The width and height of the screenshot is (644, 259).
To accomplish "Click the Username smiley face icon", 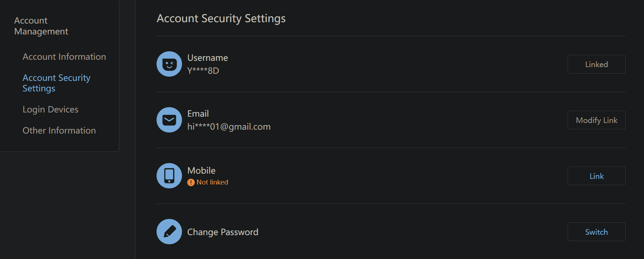I will click(169, 64).
